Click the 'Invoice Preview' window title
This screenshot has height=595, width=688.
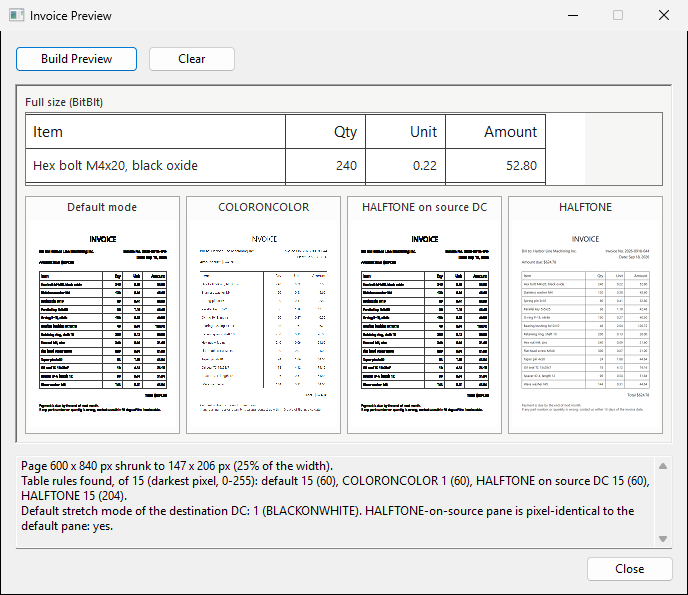(71, 16)
